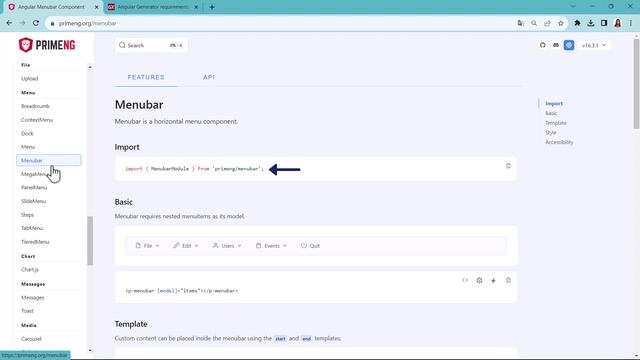
Task: Click the zoom magnifier in address bar
Action: click(x=534, y=23)
